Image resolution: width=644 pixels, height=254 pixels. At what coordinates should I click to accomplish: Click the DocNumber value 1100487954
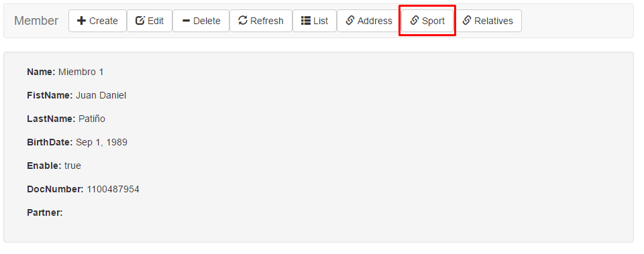tap(113, 189)
